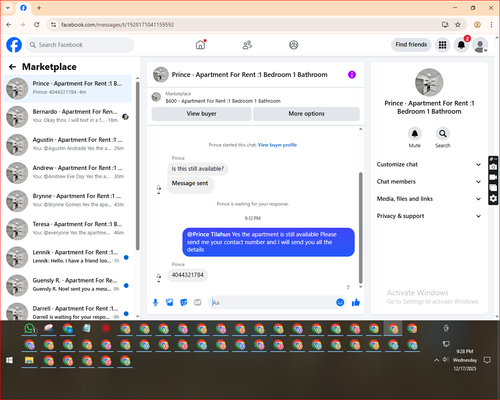View site information icon in address bar
This screenshot has width=500, height=400.
pyautogui.click(x=53, y=25)
